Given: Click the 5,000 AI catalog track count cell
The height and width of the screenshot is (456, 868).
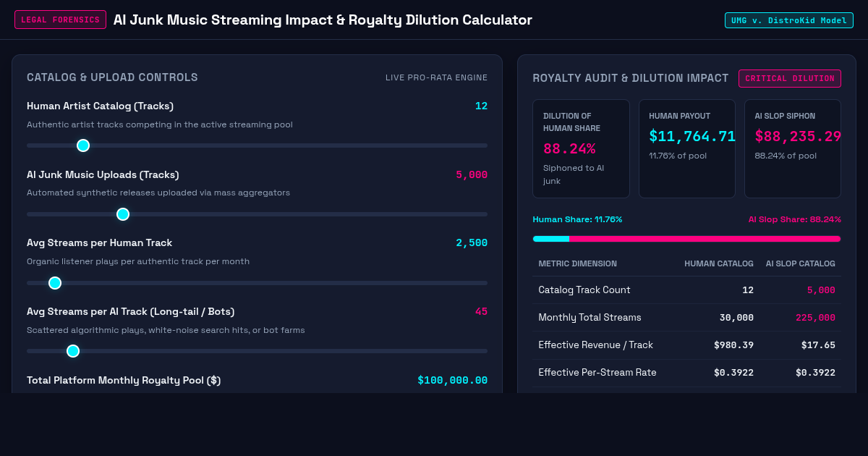Looking at the screenshot, I should coord(821,290).
